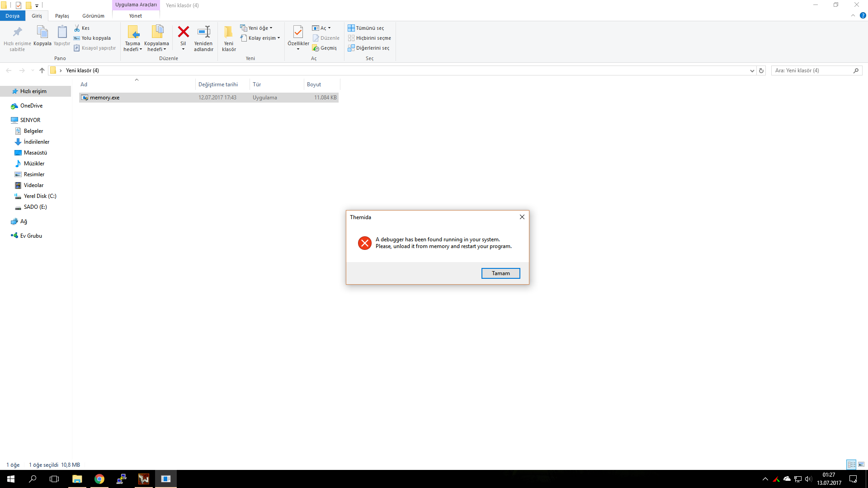Invert selection with Diğerlerini seç

[x=368, y=48]
